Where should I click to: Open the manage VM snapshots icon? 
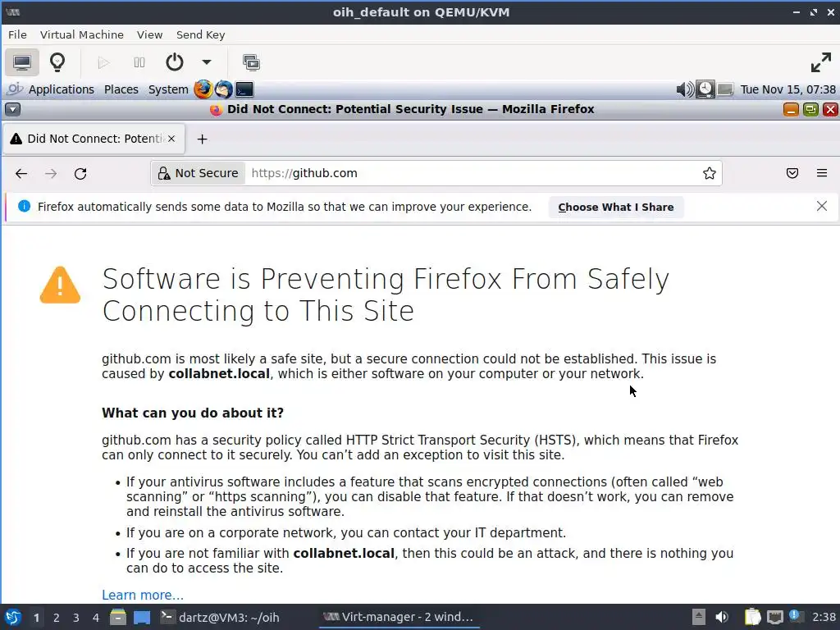coord(251,62)
